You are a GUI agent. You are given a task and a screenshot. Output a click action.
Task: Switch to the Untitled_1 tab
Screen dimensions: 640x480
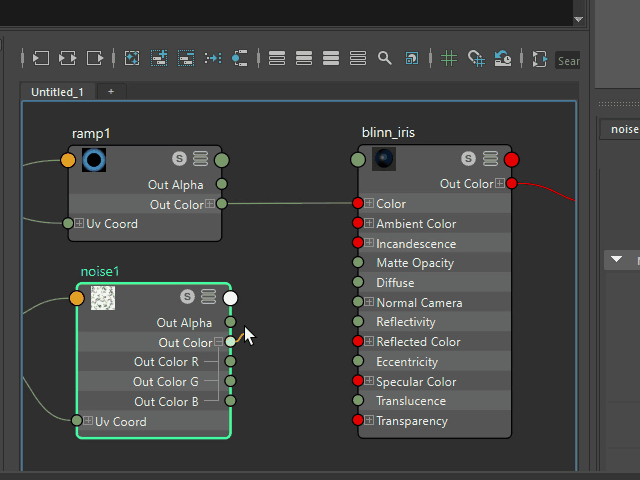click(x=58, y=92)
